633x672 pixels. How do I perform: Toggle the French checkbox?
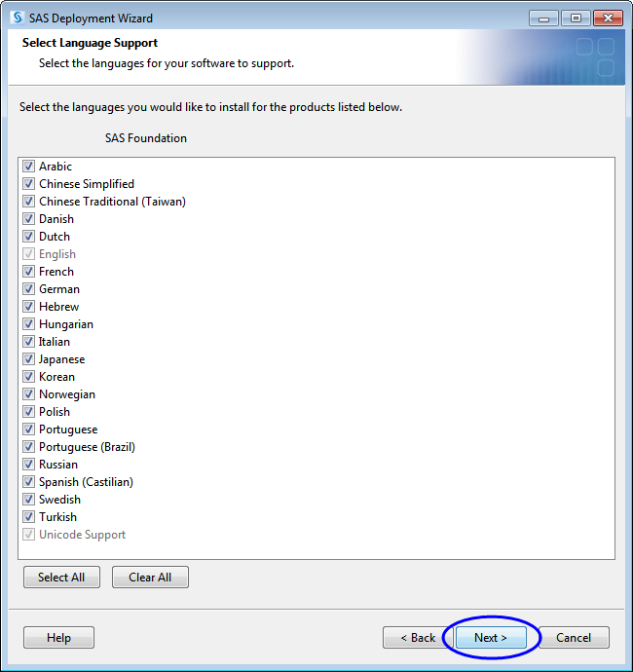point(28,272)
